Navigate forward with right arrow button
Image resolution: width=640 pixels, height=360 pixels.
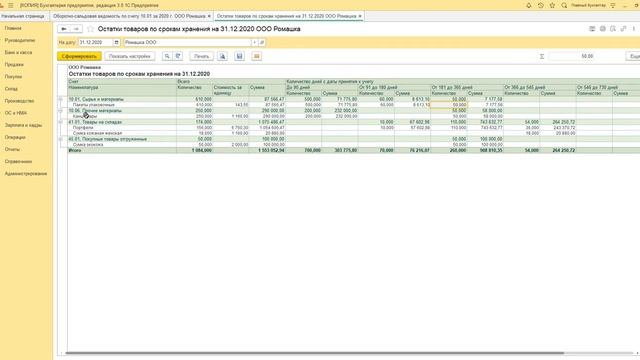[x=76, y=29]
